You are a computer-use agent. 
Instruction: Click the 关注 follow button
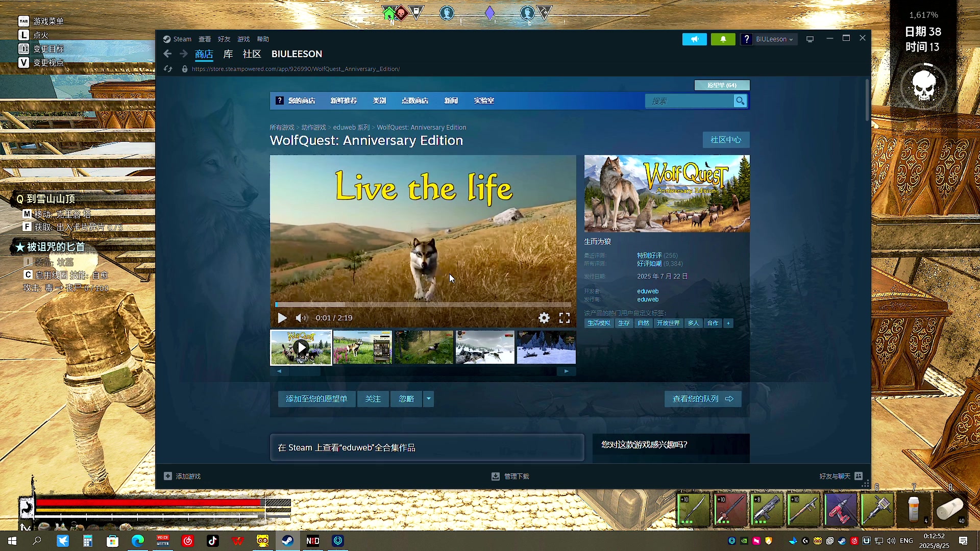pyautogui.click(x=373, y=399)
